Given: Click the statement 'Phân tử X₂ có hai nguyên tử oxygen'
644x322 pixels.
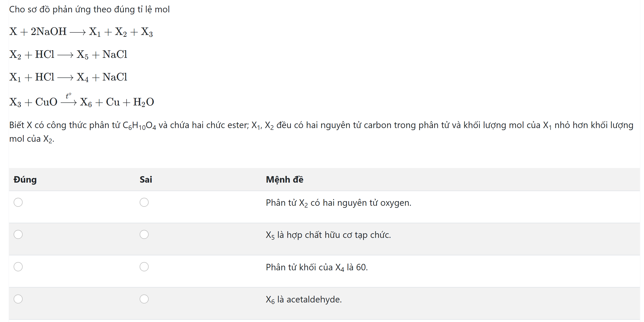Looking at the screenshot, I should [338, 203].
